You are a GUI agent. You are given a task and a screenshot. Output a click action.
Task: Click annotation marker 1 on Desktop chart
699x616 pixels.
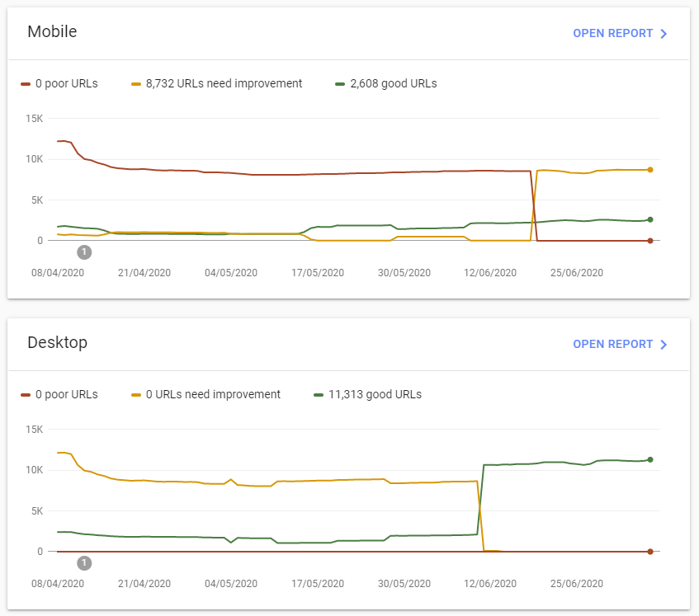tap(84, 563)
